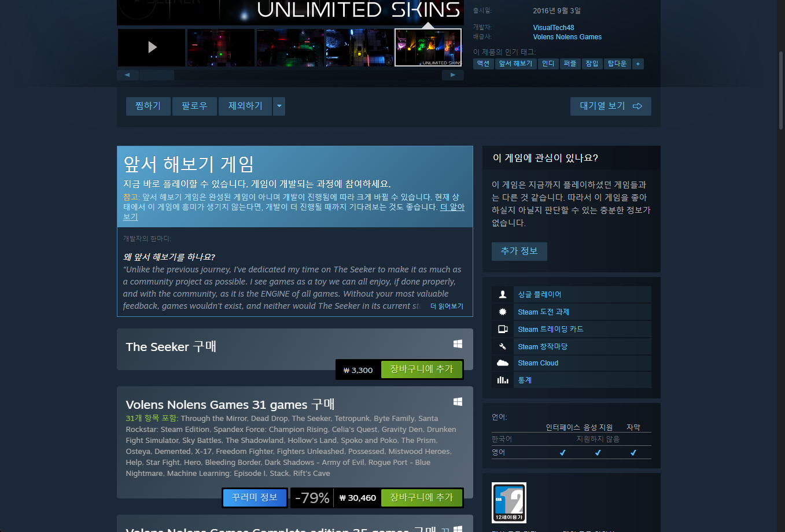Click the 12세이용가 age rating badge
Image resolution: width=785 pixels, height=532 pixels.
[x=509, y=503]
